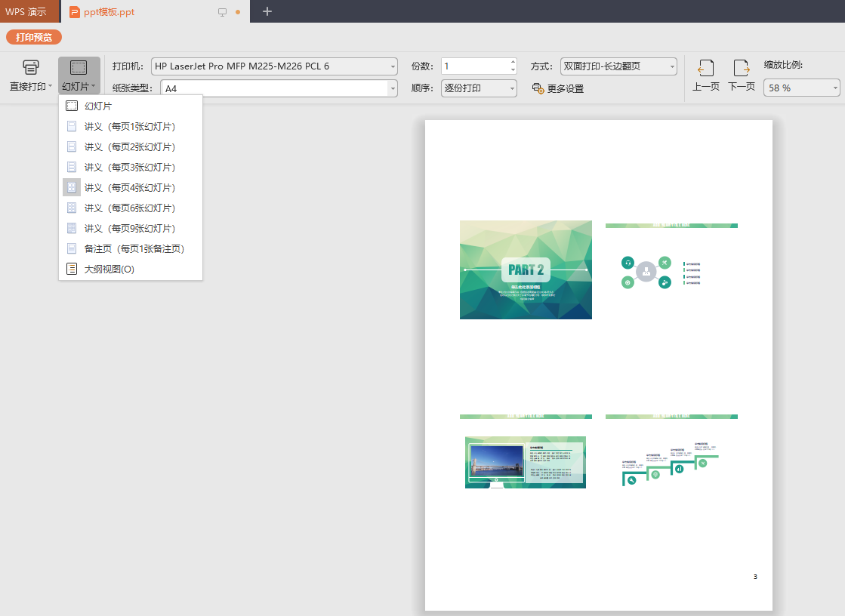Open the printer selection dropdown
This screenshot has width=845, height=616.
click(393, 66)
